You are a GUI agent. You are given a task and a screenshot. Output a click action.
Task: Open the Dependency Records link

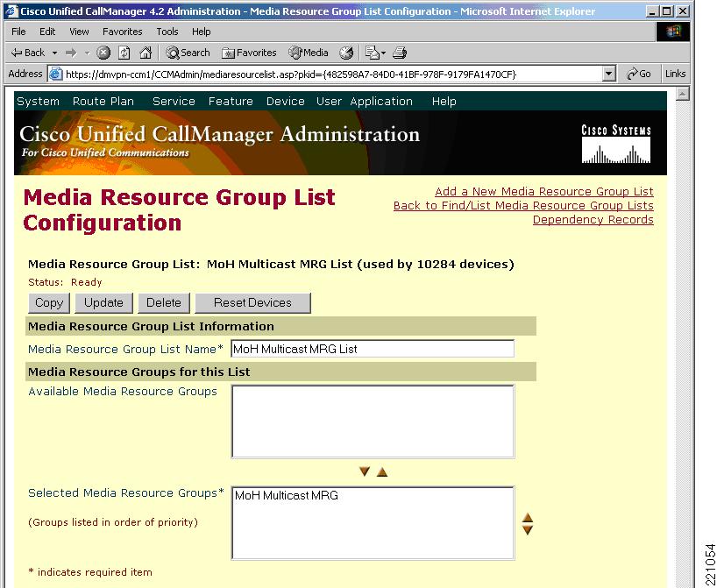(x=593, y=220)
